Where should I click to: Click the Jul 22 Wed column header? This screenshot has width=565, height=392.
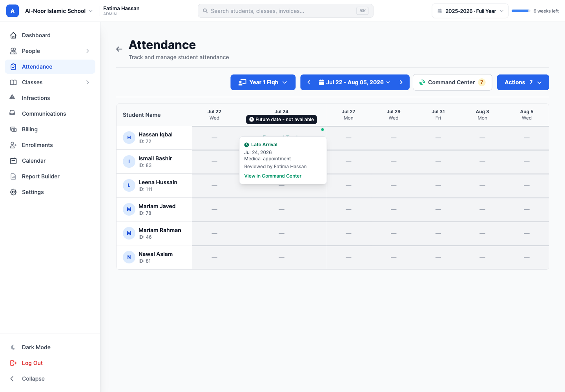click(x=214, y=115)
